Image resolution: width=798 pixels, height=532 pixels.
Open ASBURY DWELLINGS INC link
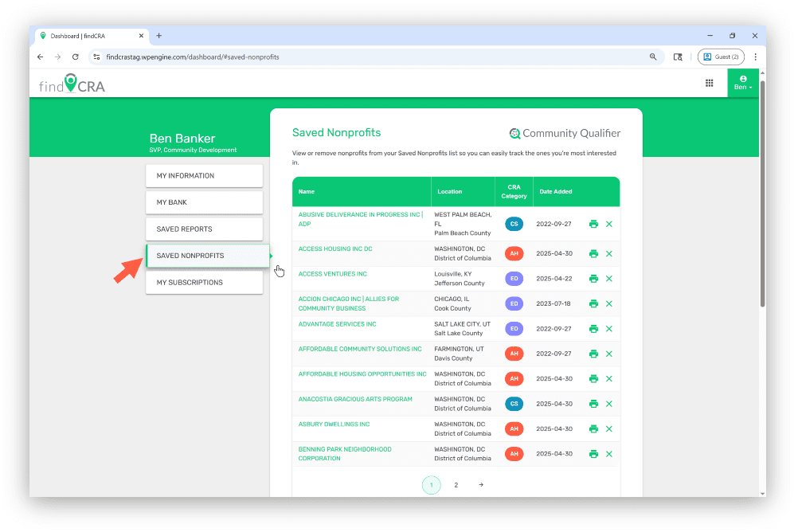[x=334, y=424]
